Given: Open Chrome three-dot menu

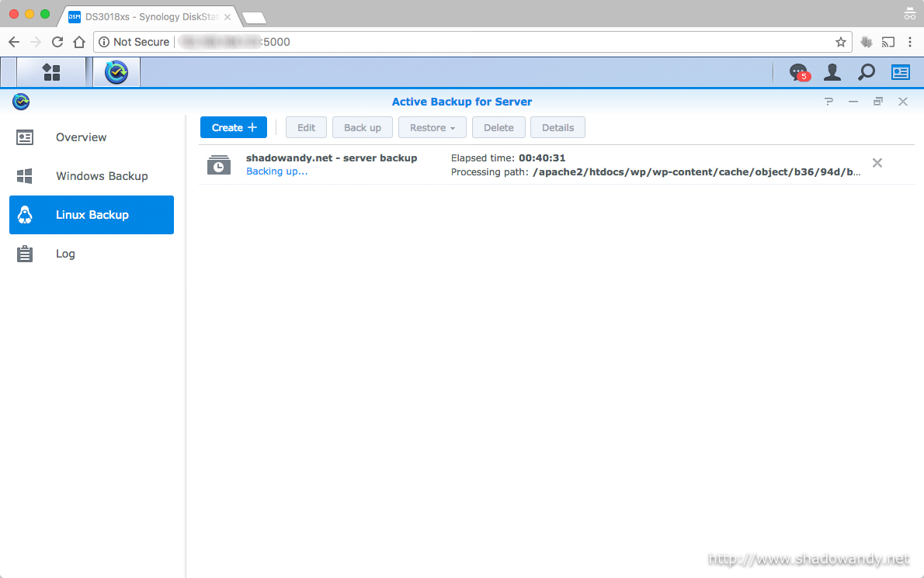Looking at the screenshot, I should (910, 42).
